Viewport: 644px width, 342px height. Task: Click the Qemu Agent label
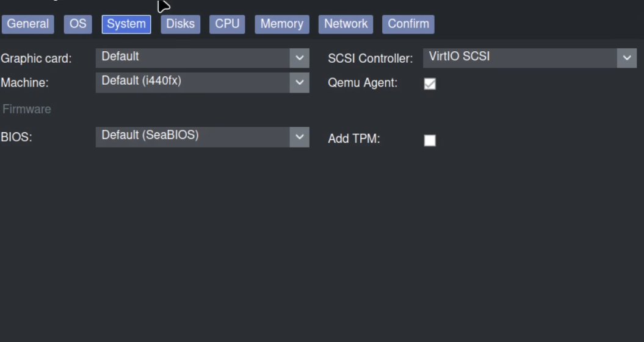point(363,83)
